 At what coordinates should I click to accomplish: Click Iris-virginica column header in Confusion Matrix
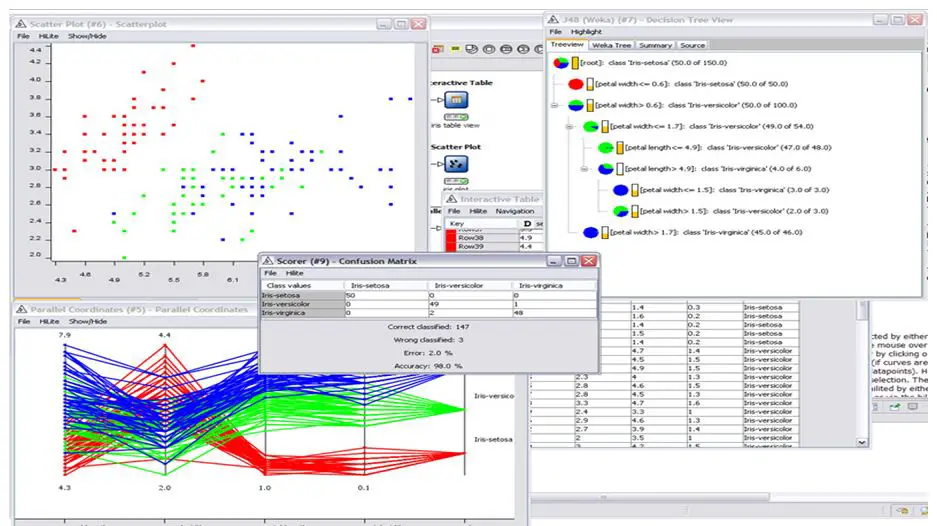(x=554, y=286)
